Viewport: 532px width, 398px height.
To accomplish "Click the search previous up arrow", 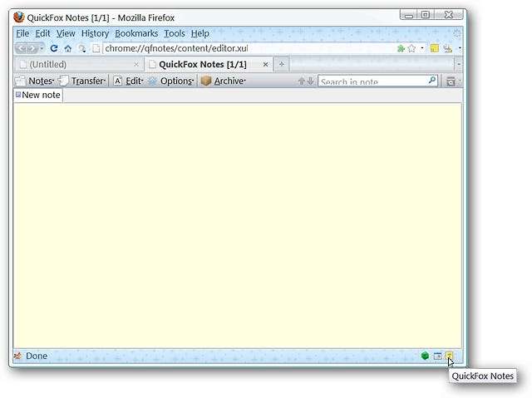I will coord(301,81).
